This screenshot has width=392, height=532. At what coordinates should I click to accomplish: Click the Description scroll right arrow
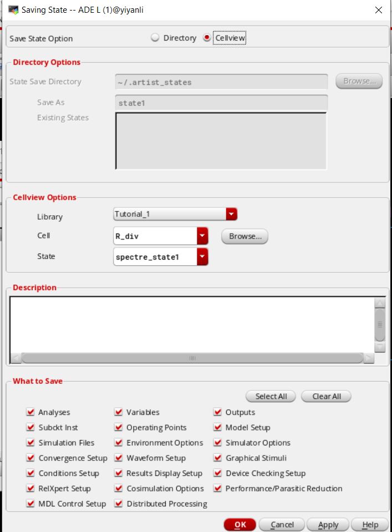click(x=369, y=358)
